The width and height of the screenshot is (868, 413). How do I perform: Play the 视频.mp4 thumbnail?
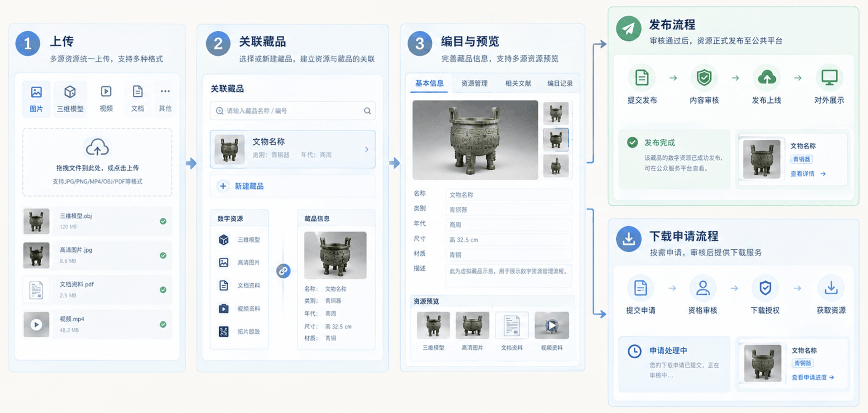tap(36, 324)
